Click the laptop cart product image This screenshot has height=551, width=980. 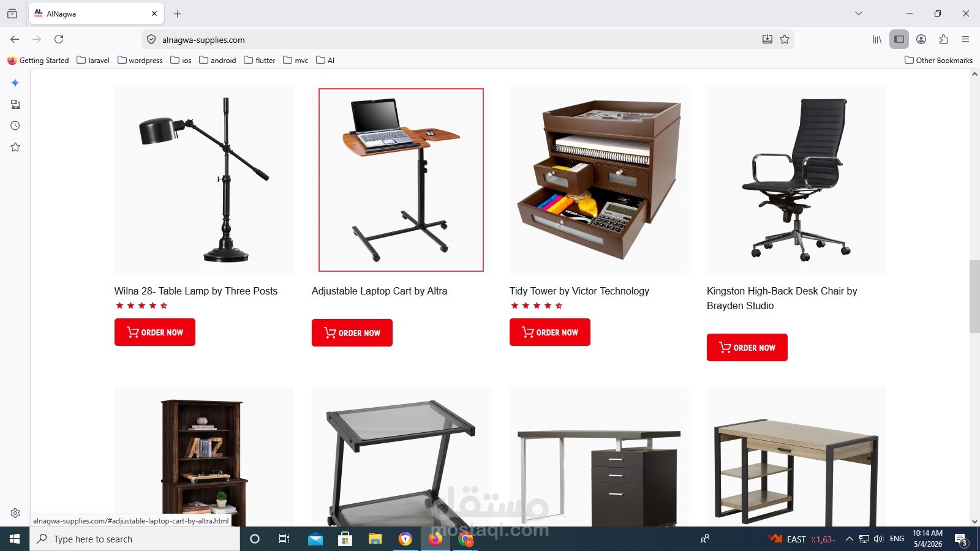[401, 180]
